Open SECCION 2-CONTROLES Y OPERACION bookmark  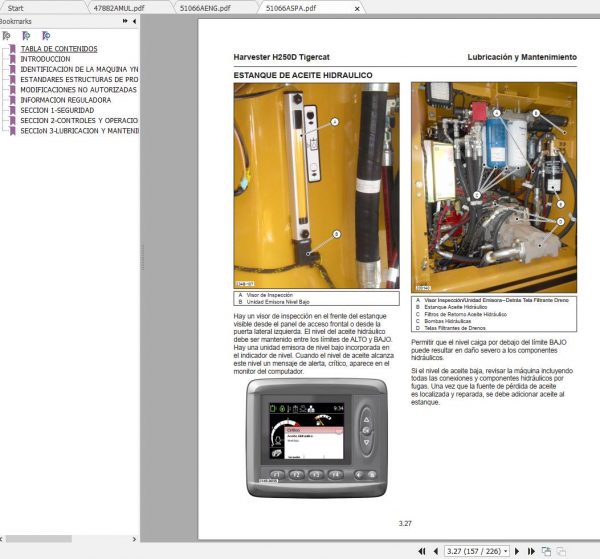pos(79,121)
